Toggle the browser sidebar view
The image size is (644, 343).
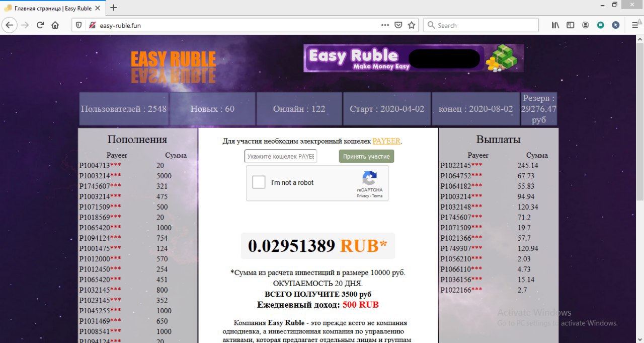coord(571,25)
